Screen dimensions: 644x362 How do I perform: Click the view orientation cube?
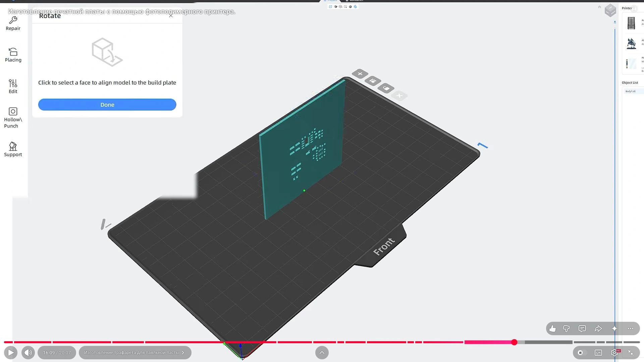point(610,10)
